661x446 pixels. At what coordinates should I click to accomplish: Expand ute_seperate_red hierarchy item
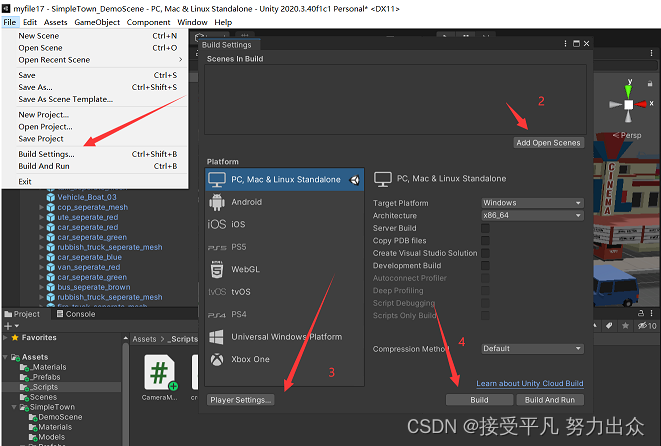(x=41, y=218)
